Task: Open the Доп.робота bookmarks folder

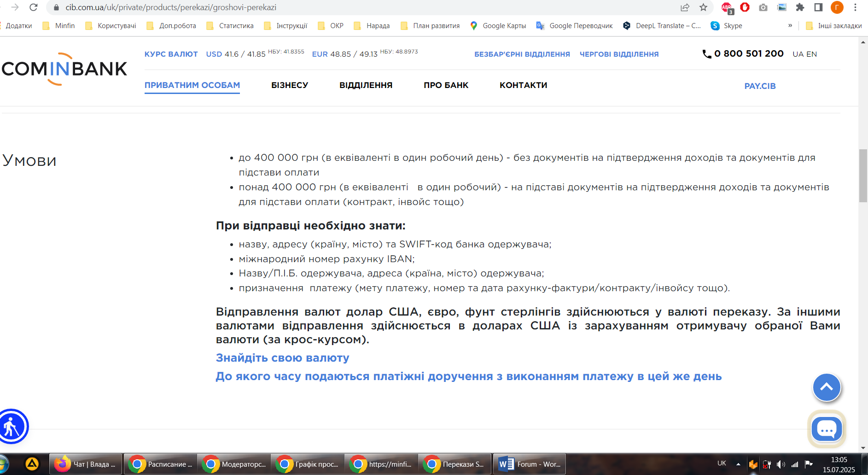Action: (171, 26)
